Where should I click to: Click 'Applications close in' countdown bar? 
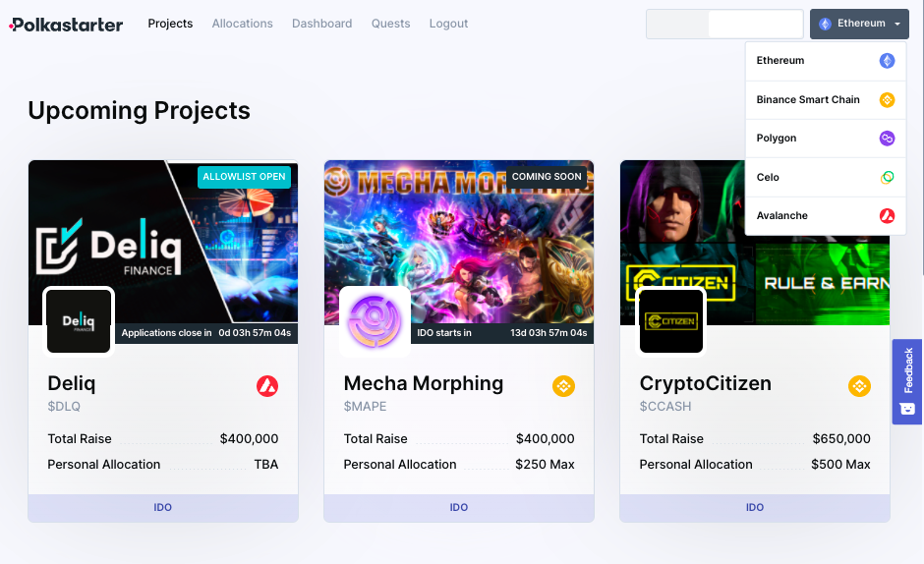coord(206,333)
